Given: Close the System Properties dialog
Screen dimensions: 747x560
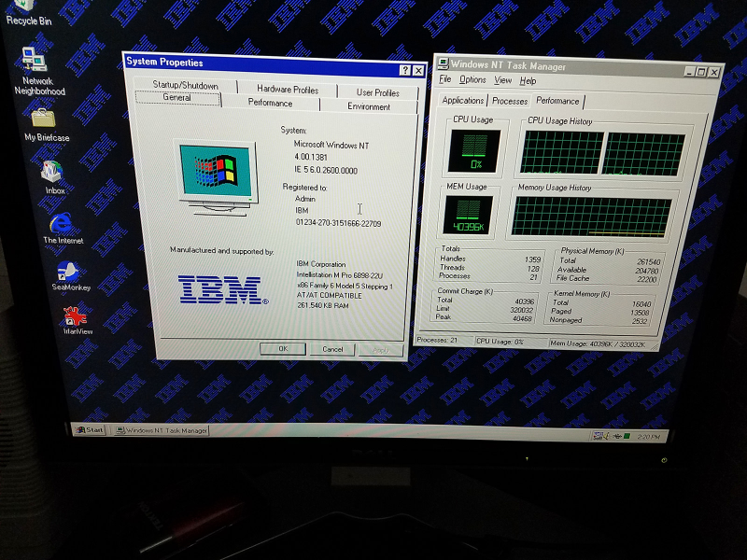Looking at the screenshot, I should 418,71.
